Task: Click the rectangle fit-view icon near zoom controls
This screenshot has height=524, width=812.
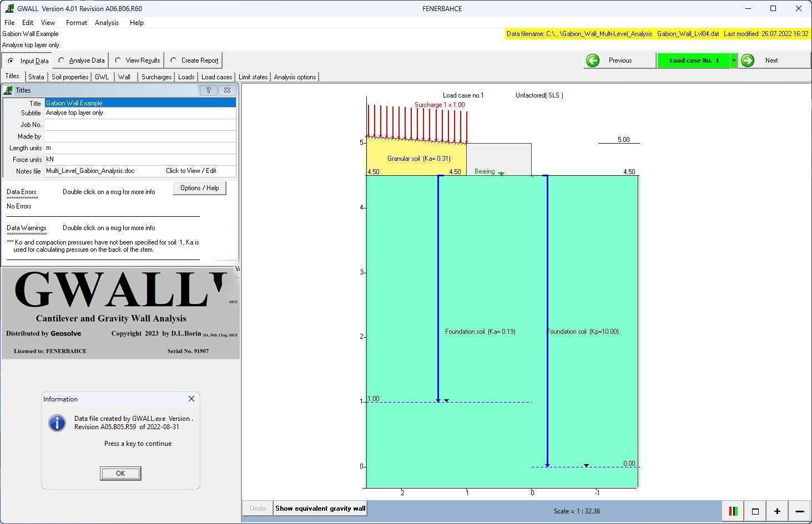Action: [755, 511]
